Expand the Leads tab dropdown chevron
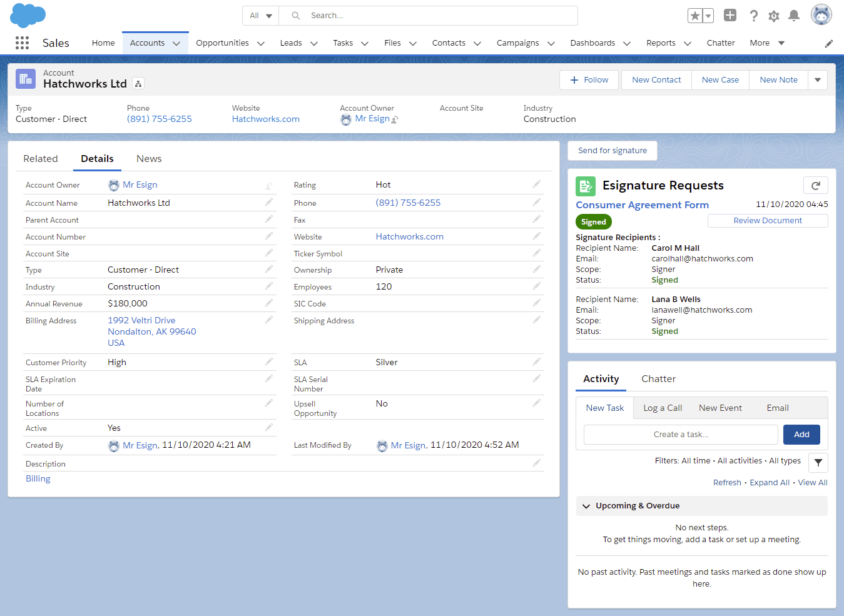The height and width of the screenshot is (616, 844). tap(314, 43)
